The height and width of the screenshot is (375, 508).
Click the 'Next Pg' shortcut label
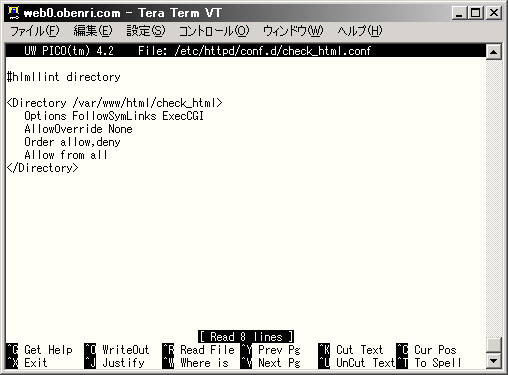coord(279,363)
